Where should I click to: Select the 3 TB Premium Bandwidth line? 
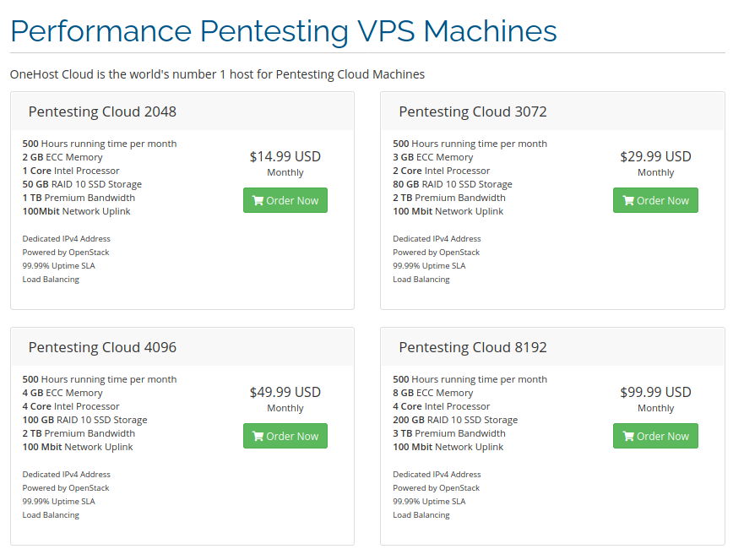click(x=449, y=433)
